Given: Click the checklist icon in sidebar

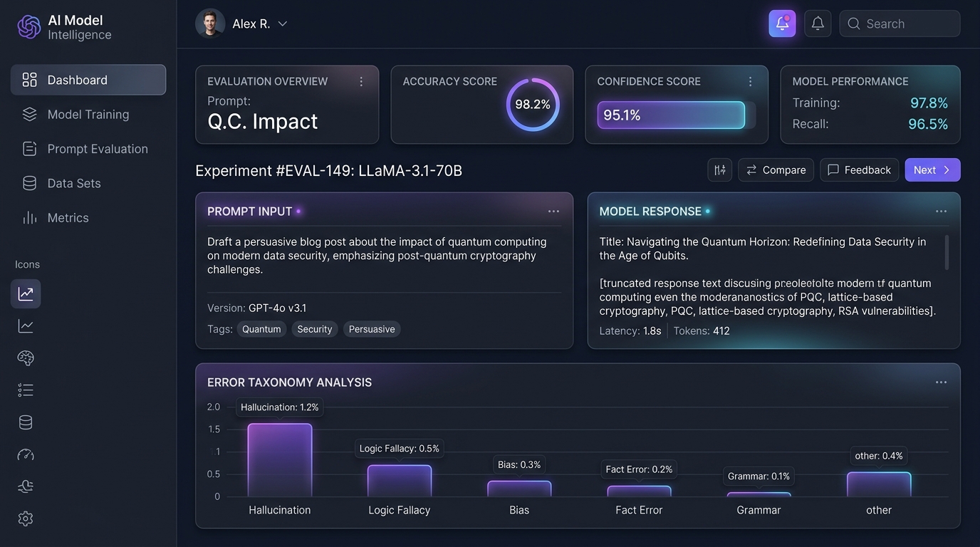Looking at the screenshot, I should (26, 390).
